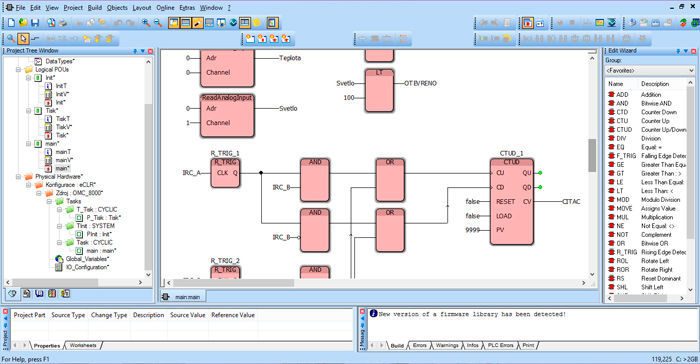Image resolution: width=700 pixels, height=364 pixels.
Task: Select DataTypes* in the project tree
Action: 60,61
